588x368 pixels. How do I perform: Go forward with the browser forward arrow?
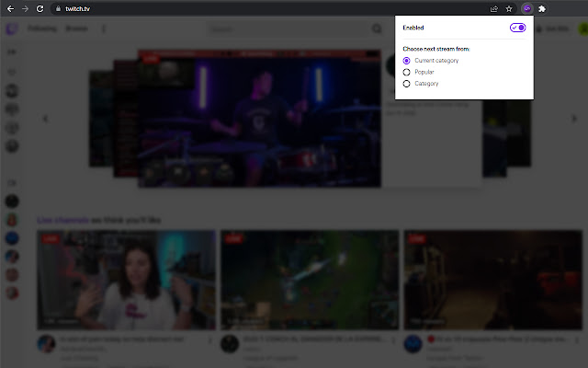[x=25, y=8]
